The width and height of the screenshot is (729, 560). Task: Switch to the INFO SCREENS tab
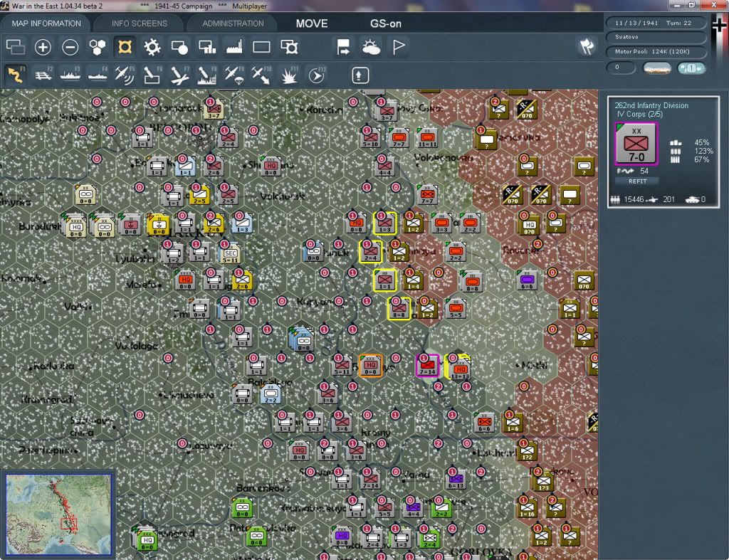(x=139, y=23)
